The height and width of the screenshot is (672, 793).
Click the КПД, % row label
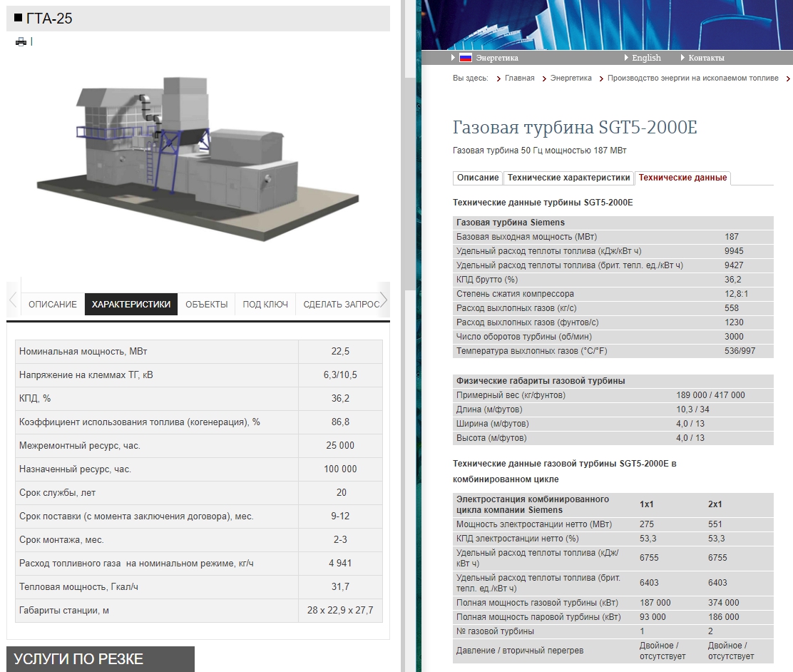point(35,398)
